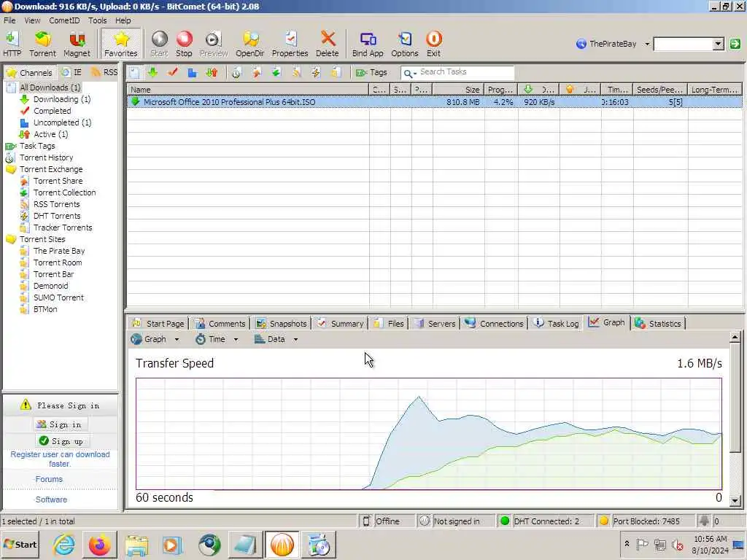Screen dimensions: 747x560
Task: Open the Options dialog
Action: click(405, 44)
